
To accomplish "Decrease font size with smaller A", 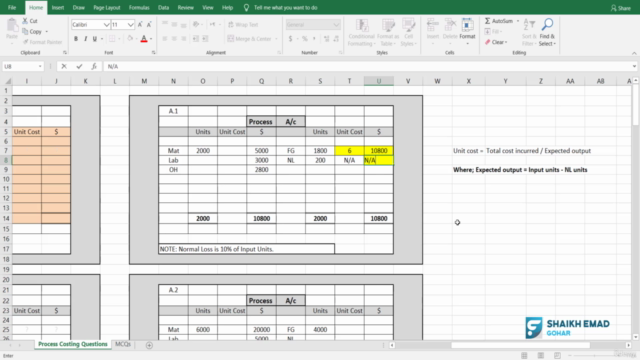I will coord(149,24).
